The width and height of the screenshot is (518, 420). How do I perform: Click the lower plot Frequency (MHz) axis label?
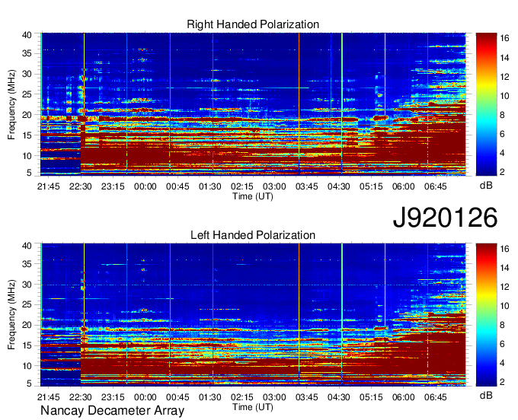[x=11, y=314]
